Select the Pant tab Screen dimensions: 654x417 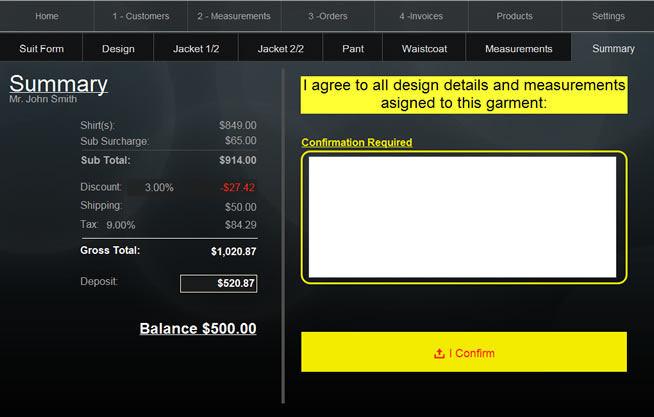coord(353,49)
